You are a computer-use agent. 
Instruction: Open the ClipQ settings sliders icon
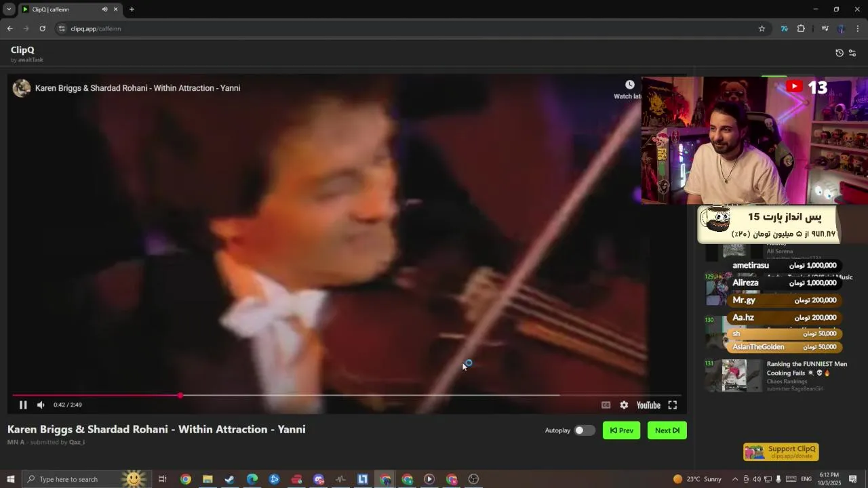click(852, 53)
